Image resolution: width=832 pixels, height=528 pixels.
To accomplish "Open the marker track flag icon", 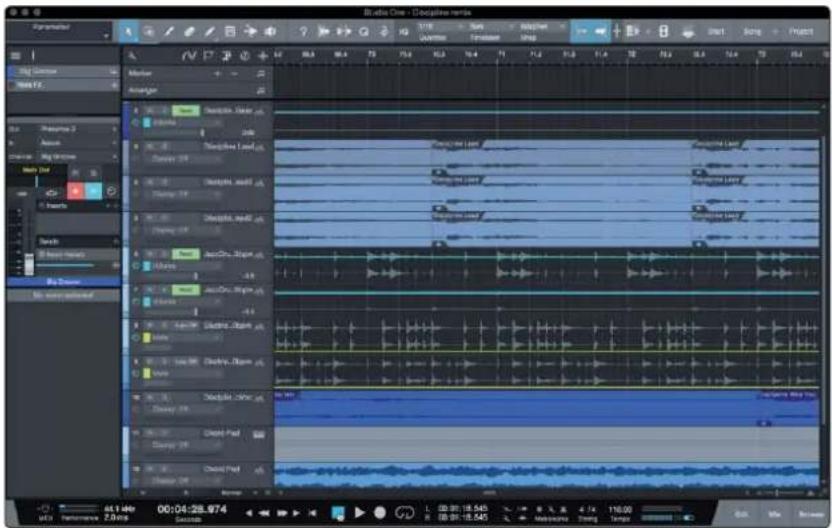I will 209,55.
